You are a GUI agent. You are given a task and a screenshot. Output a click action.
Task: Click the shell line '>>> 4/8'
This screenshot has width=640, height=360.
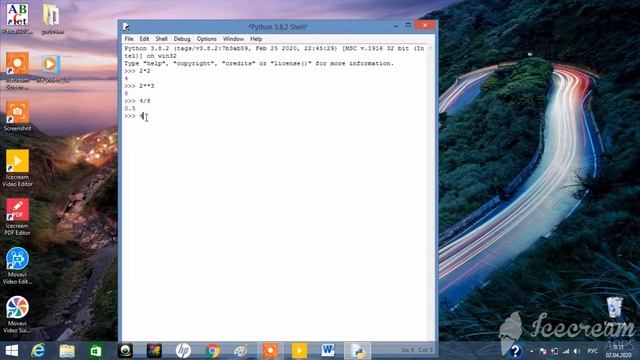[137, 101]
